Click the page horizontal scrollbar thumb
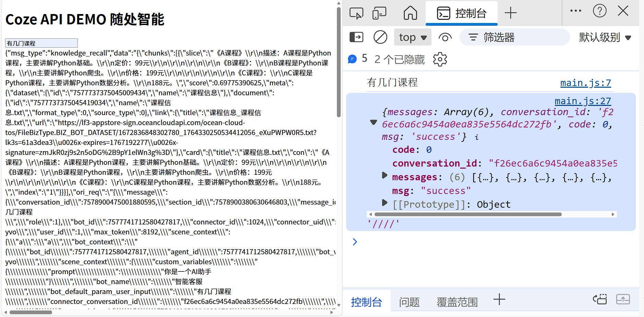This screenshot has height=317, width=644. tap(31, 312)
